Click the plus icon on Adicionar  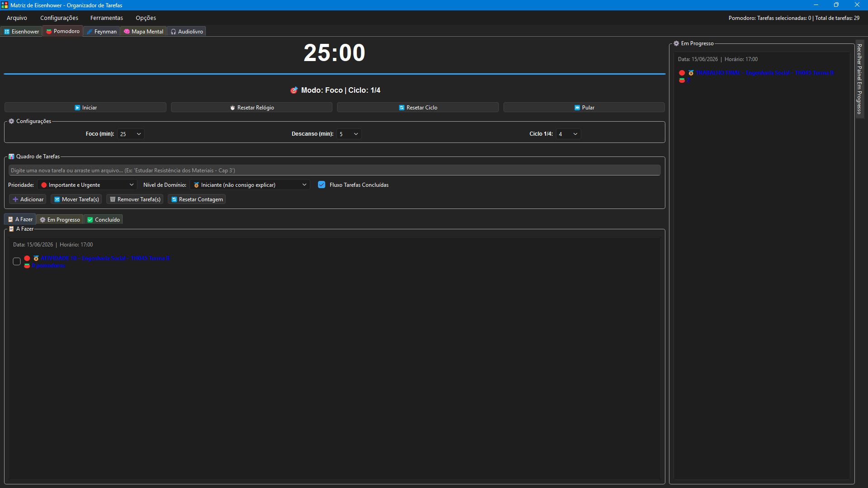coord(15,199)
